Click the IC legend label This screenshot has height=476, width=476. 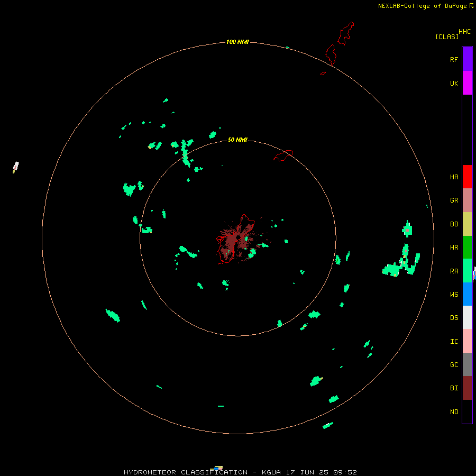click(454, 342)
